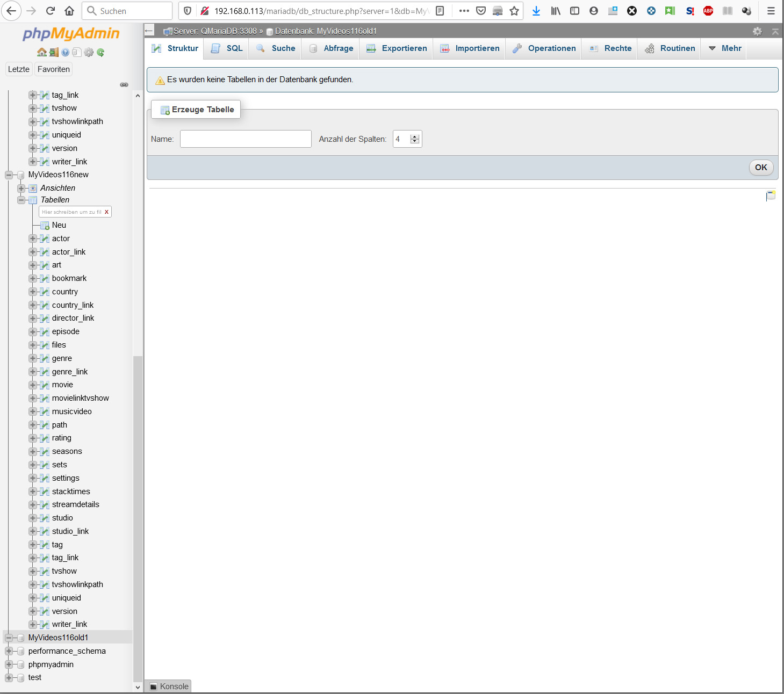Click the Anzahl der Spalten number field
Screen dimensions: 784x694
(407, 139)
